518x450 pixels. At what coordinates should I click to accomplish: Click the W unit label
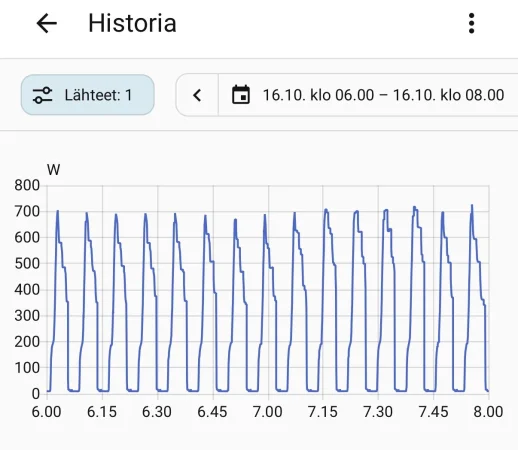click(53, 170)
